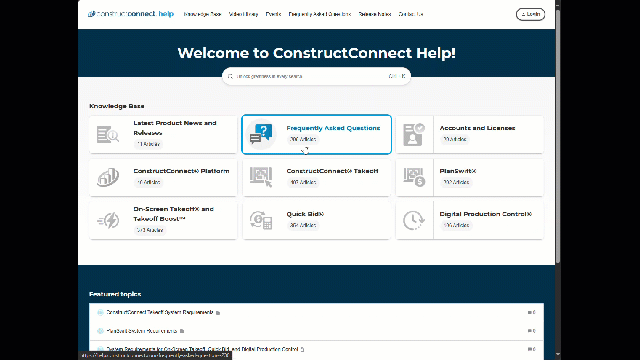Click the Digital Production Control clock icon

pos(414,220)
